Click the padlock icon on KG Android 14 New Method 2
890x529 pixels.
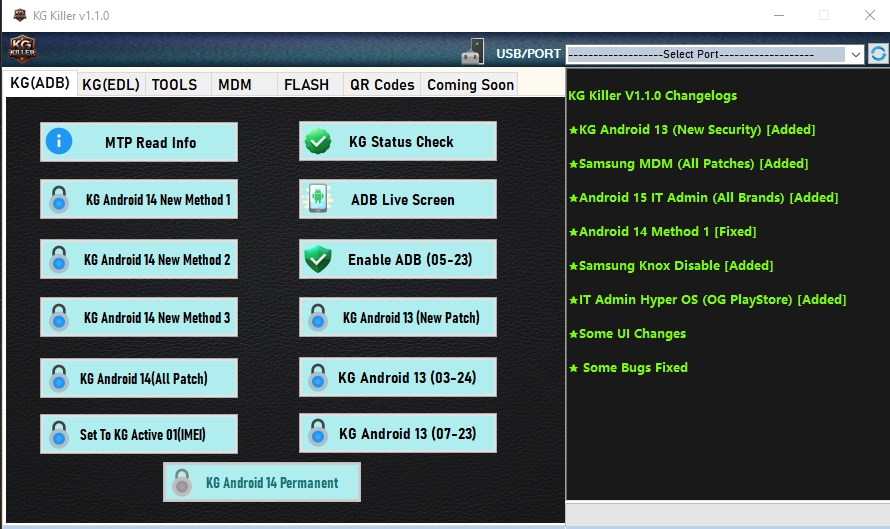point(59,259)
